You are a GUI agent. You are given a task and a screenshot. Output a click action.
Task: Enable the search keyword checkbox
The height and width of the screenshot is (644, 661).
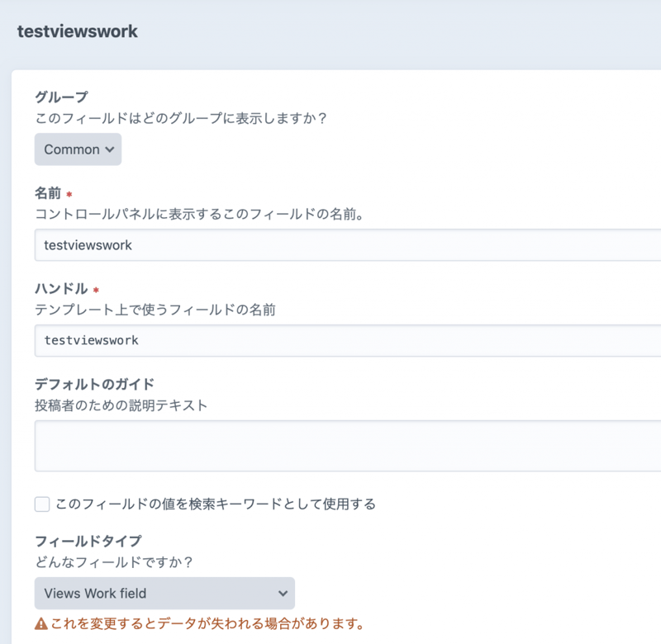coord(42,504)
